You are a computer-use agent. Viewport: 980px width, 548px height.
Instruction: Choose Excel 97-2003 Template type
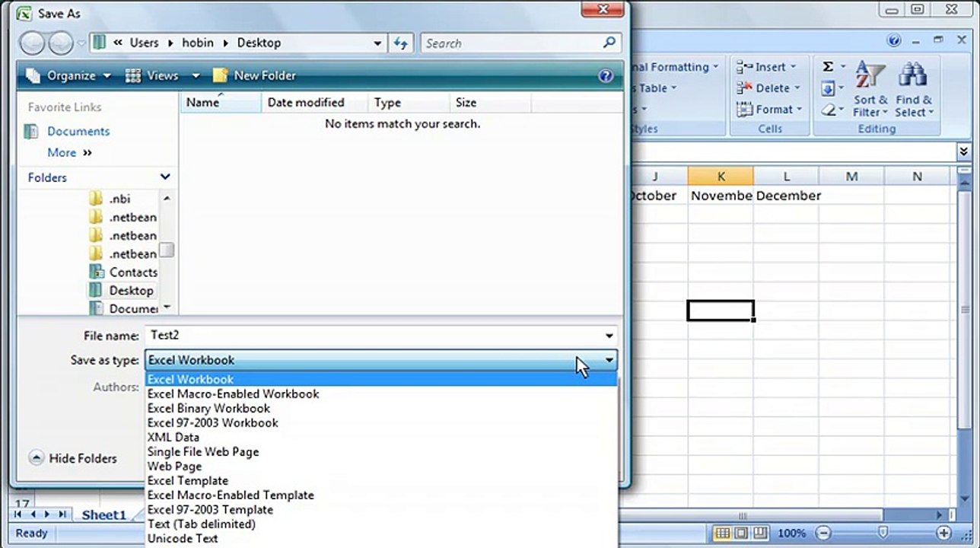381,509
